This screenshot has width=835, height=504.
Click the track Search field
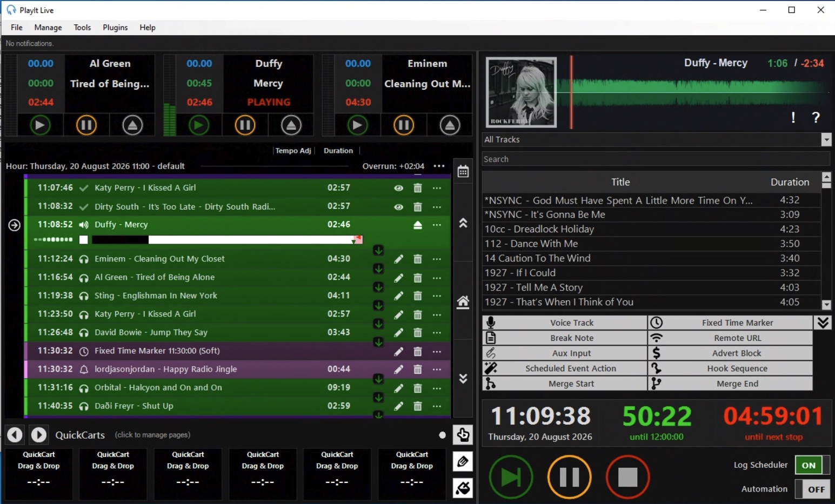pos(656,159)
